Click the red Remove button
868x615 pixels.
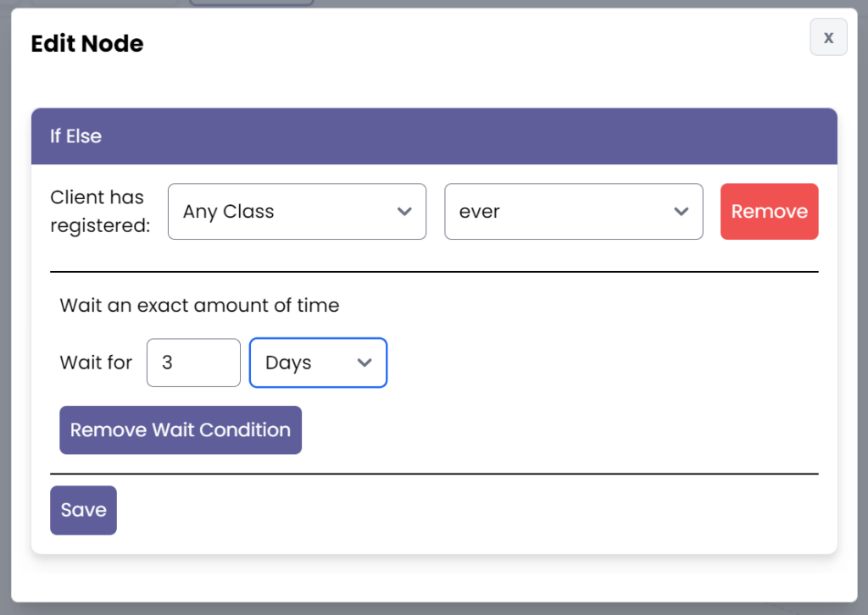click(769, 212)
